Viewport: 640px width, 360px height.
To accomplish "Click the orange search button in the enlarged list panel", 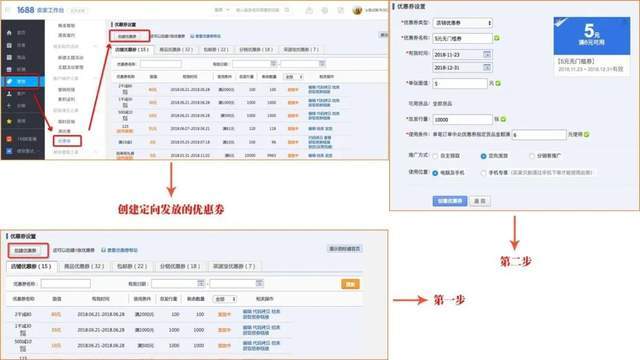I will click(350, 284).
